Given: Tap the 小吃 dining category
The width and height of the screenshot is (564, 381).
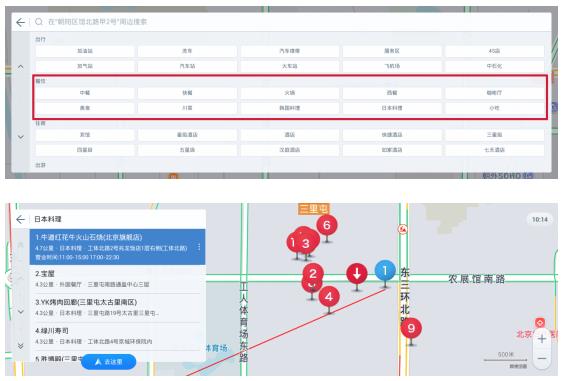Looking at the screenshot, I should click(494, 108).
